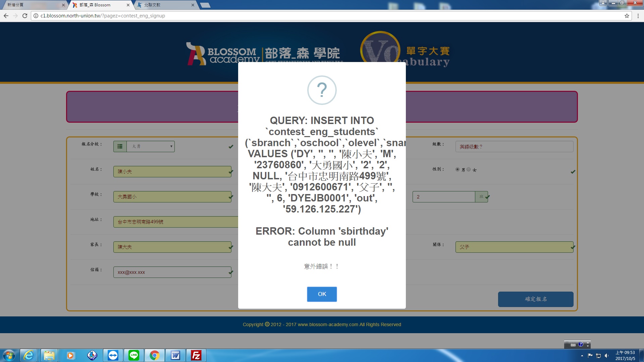Switch to the 北聯文教 browser tab
The height and width of the screenshot is (362, 644).
coord(164,5)
